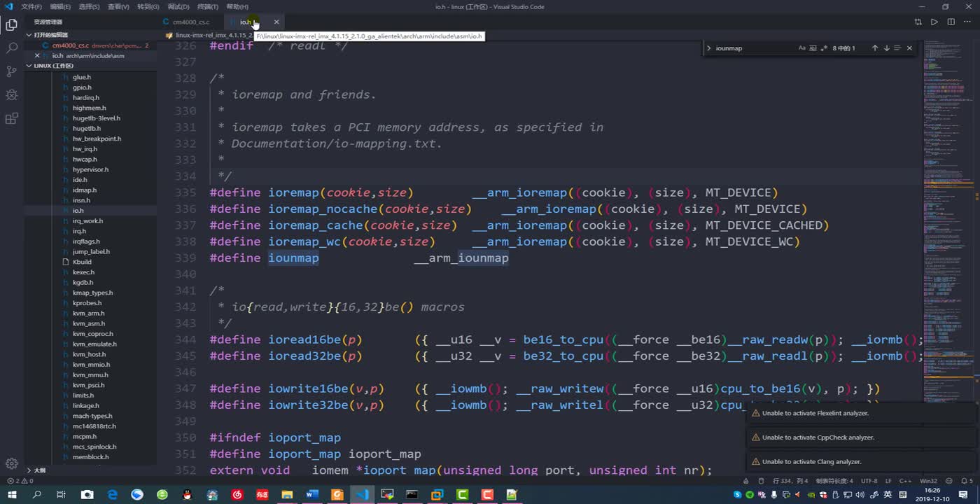
Task: Open the Search view in activity bar
Action: click(11, 48)
